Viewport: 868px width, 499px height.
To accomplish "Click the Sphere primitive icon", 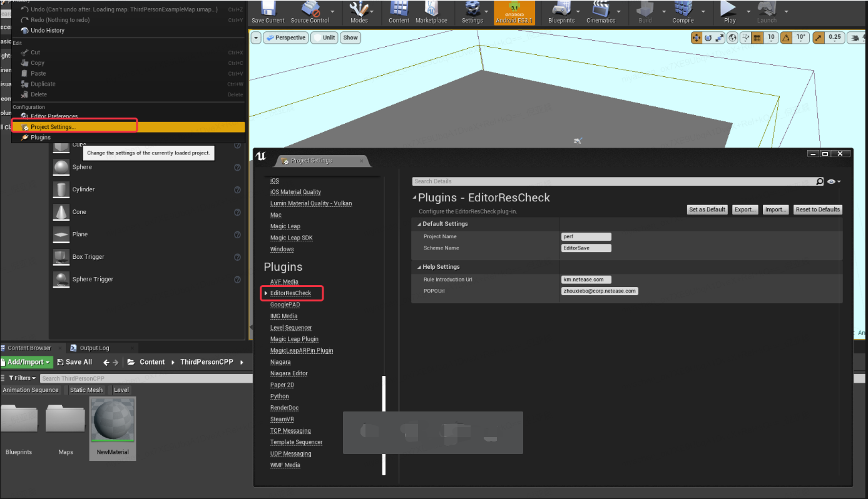I will click(61, 167).
